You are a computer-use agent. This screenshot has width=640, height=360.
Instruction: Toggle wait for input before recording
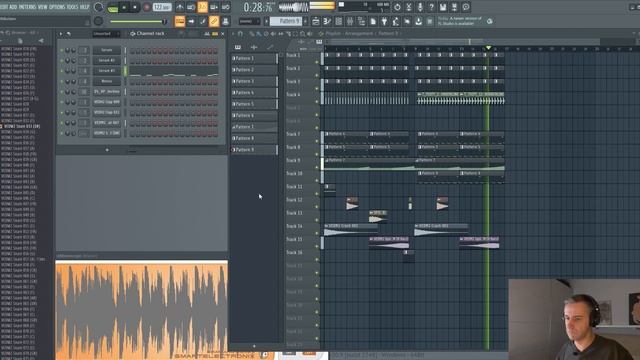coord(191,7)
